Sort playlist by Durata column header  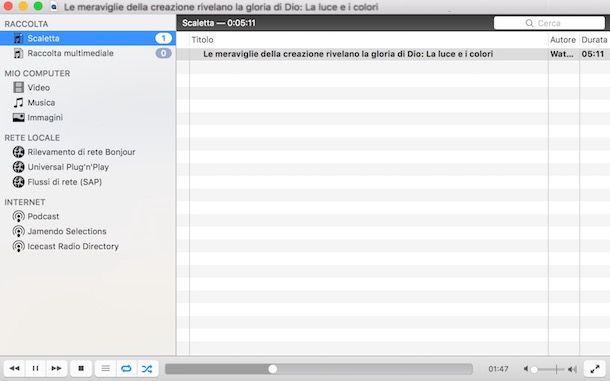(x=594, y=40)
